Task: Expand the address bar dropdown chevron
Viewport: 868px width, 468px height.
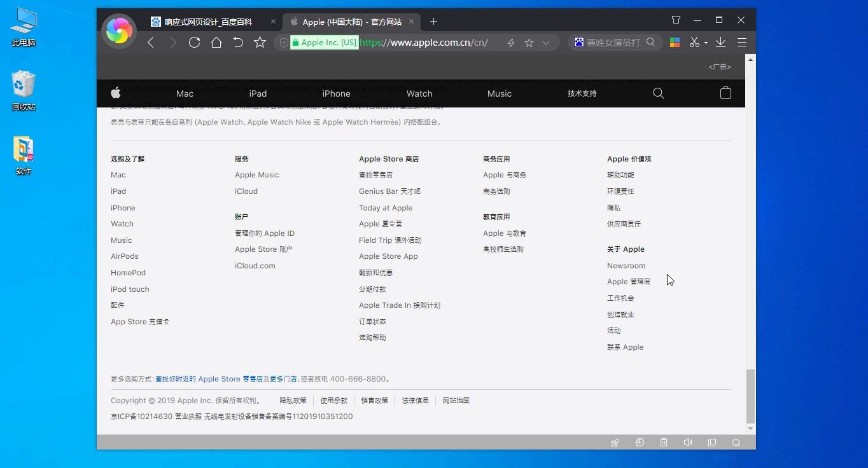Action: pos(546,43)
